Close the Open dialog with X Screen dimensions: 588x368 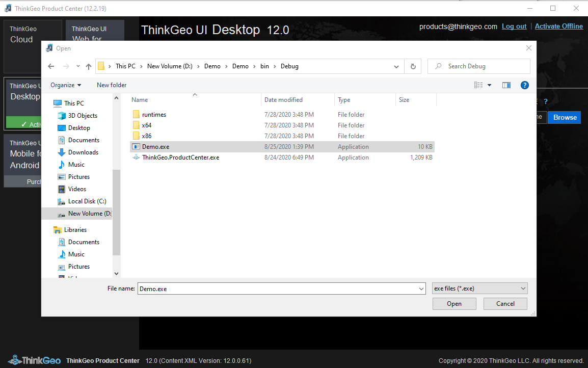(529, 48)
